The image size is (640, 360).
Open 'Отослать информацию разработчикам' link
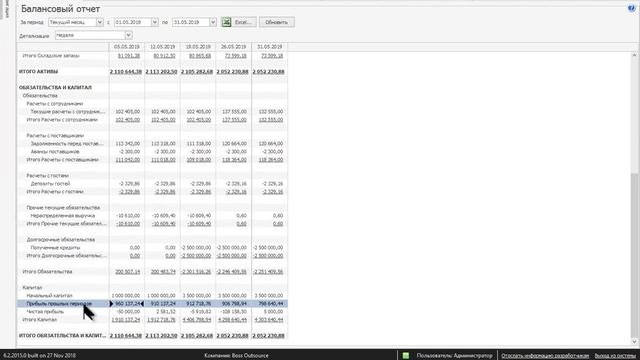coord(545,356)
